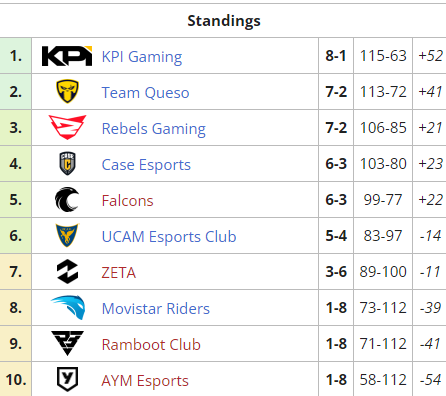Open the UCAM Esports Club link
Image resolution: width=446 pixels, height=396 pixels.
coord(169,237)
